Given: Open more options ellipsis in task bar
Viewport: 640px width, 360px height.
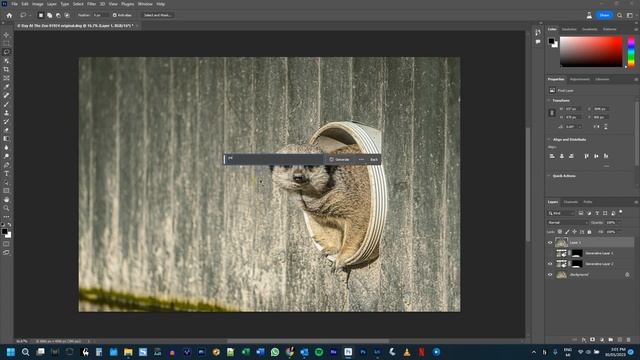Looking at the screenshot, I should click(x=361, y=159).
